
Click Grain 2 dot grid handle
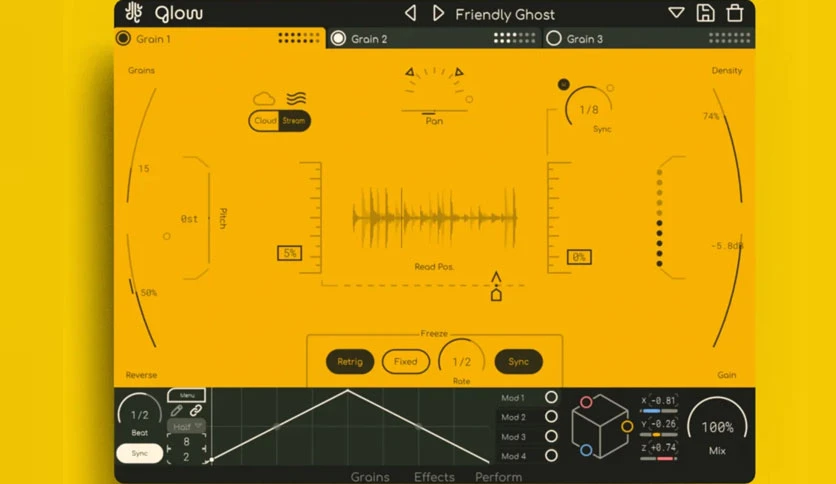click(514, 38)
